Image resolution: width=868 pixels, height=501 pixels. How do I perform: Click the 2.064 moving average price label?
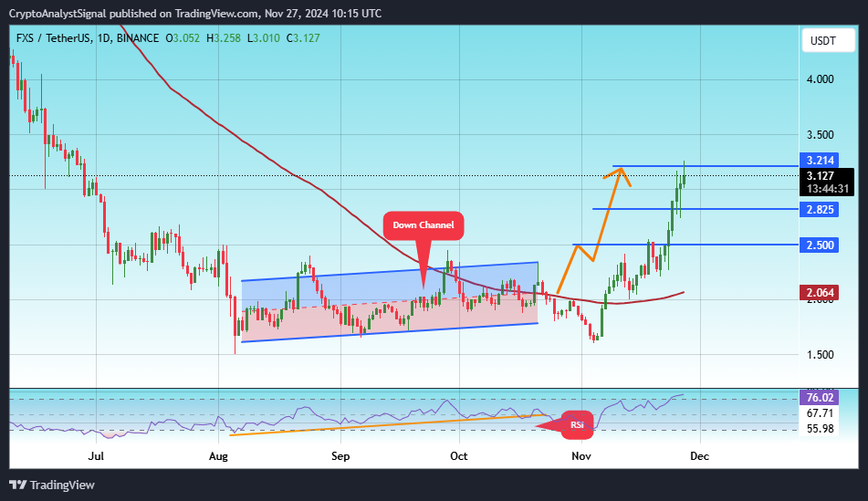pyautogui.click(x=820, y=292)
